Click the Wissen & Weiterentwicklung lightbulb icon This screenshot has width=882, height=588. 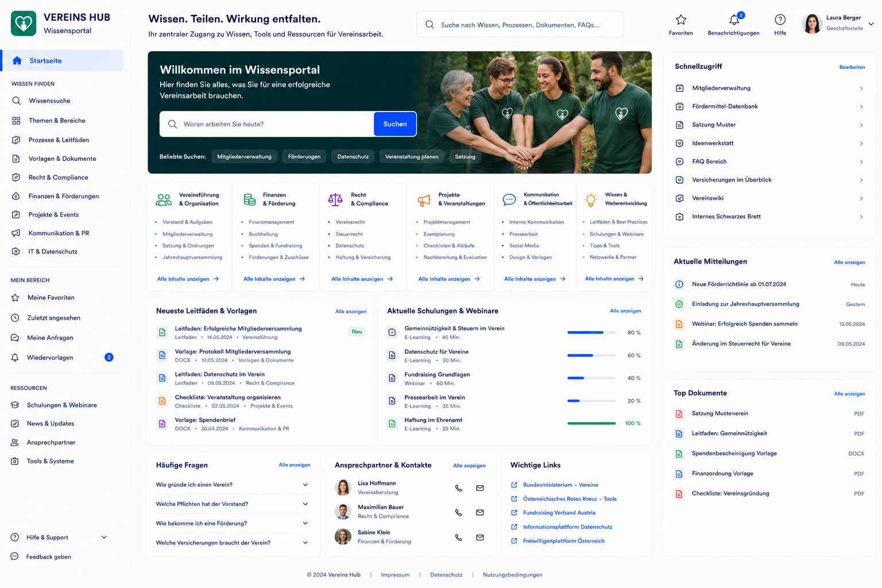pos(591,200)
